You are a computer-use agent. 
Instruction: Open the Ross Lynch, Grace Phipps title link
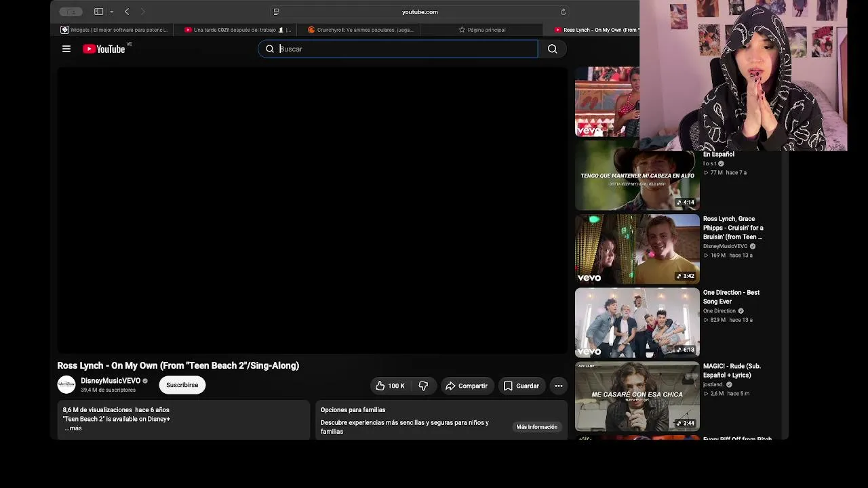pyautogui.click(x=733, y=228)
